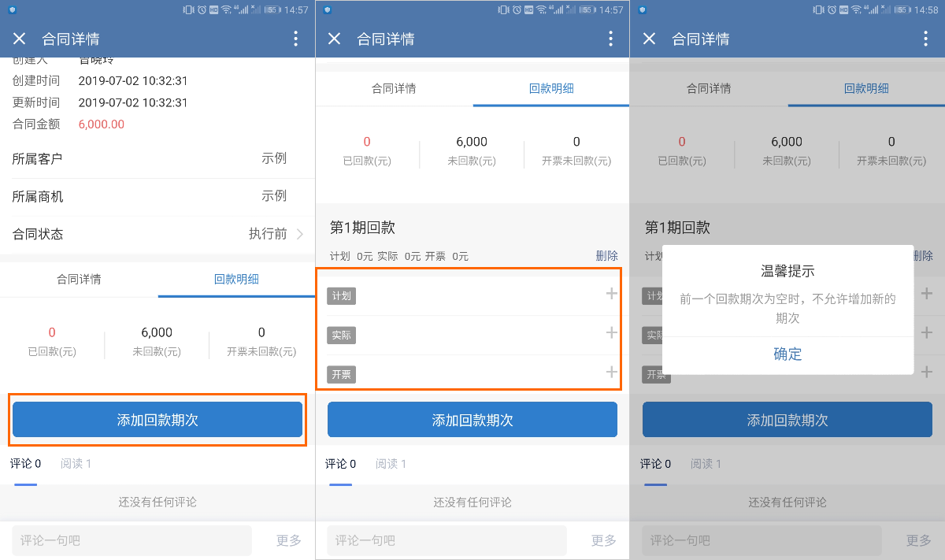
Task: Open 所属商机 示例 row
Action: pos(157,196)
